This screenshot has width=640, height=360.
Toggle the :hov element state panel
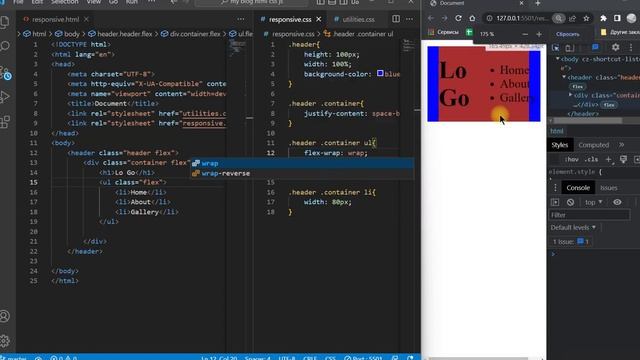click(x=572, y=159)
